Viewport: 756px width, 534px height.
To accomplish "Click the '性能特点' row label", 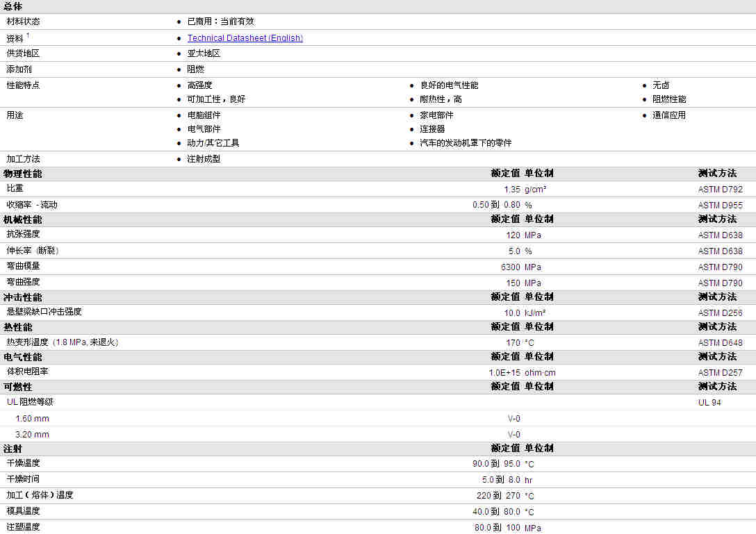I will tap(23, 85).
